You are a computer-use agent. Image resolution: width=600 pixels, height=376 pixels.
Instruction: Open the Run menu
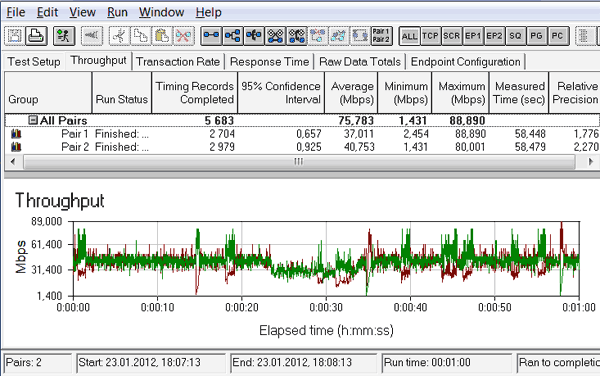tap(117, 12)
